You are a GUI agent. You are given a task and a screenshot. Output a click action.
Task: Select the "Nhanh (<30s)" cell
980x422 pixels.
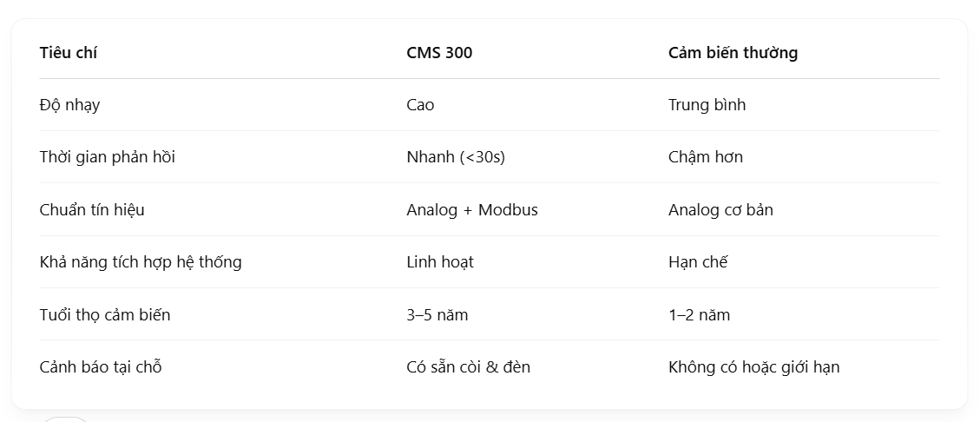point(456,157)
